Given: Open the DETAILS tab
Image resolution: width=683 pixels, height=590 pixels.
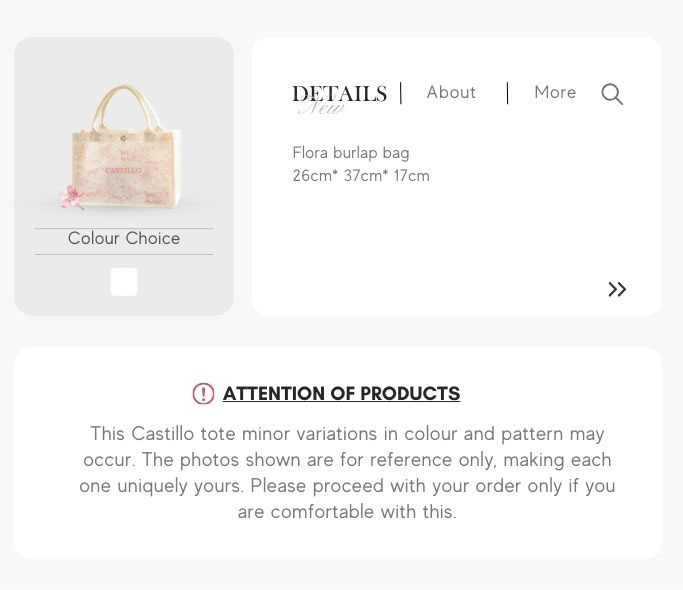Looking at the screenshot, I should tap(339, 93).
